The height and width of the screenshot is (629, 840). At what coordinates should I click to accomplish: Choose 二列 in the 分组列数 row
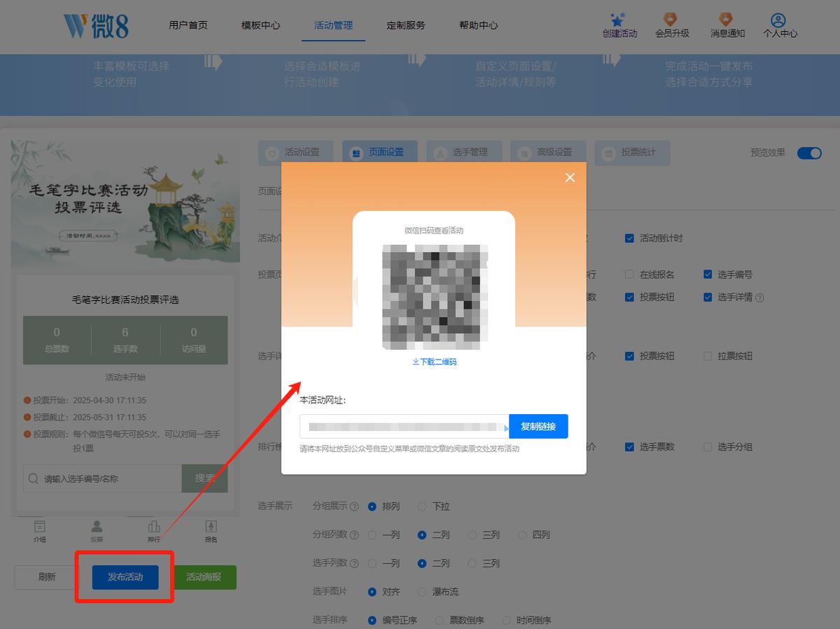(x=422, y=535)
